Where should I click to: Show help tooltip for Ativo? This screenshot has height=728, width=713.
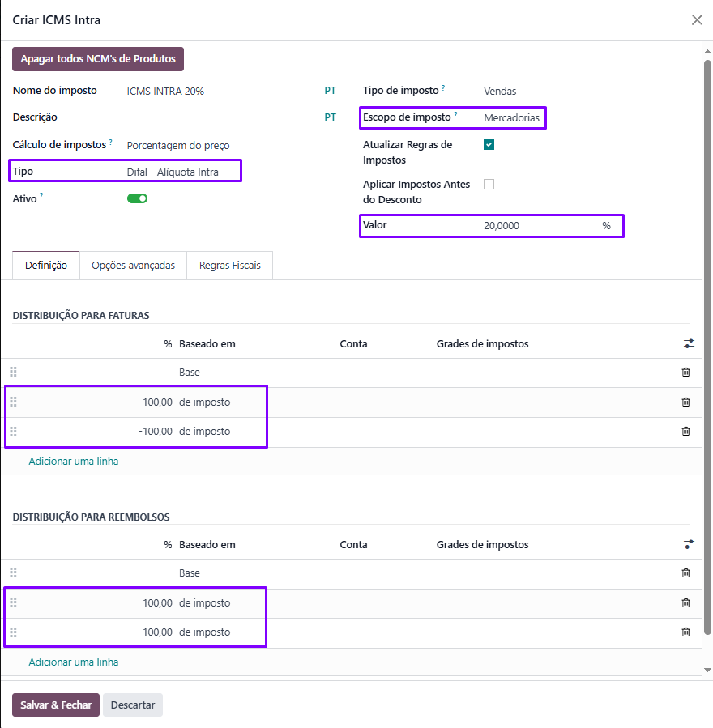click(x=41, y=196)
